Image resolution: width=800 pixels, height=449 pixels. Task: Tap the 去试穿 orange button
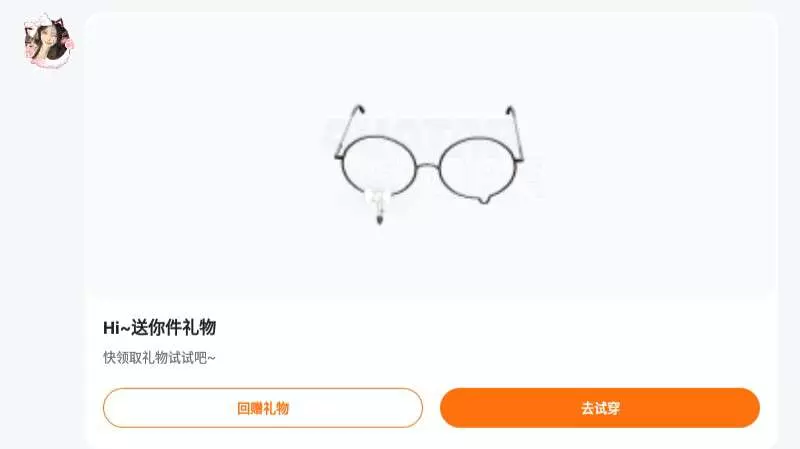click(599, 408)
